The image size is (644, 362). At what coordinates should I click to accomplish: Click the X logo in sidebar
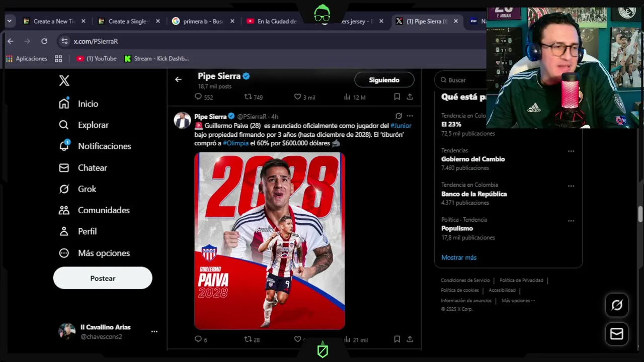coord(64,80)
